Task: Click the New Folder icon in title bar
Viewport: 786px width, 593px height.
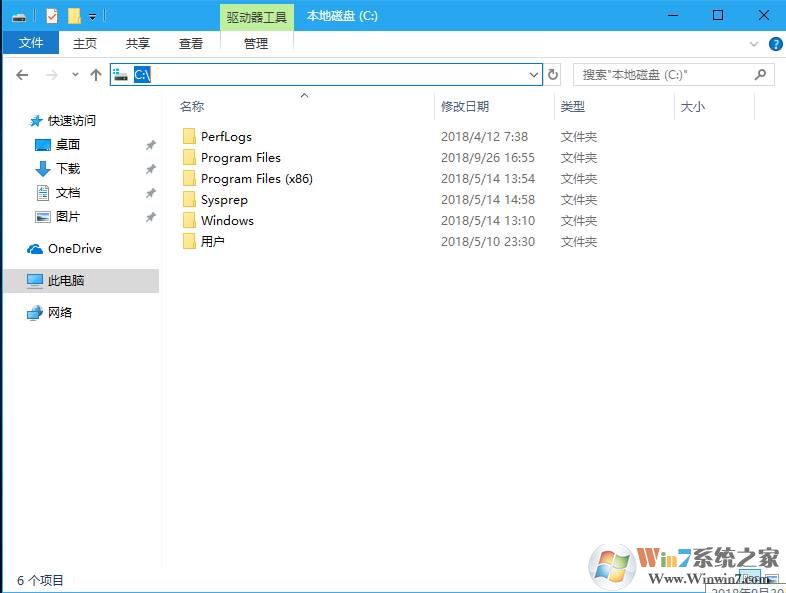Action: 73,16
